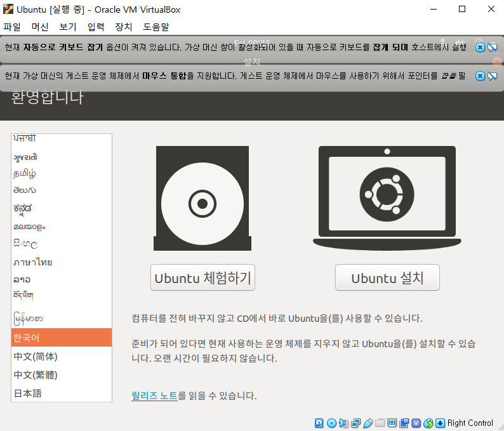The image size is (504, 431).
Task: Close the installer window with the orange X
Action: click(496, 61)
